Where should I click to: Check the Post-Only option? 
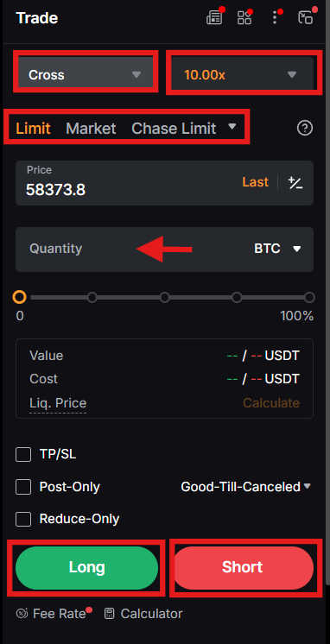click(x=23, y=487)
